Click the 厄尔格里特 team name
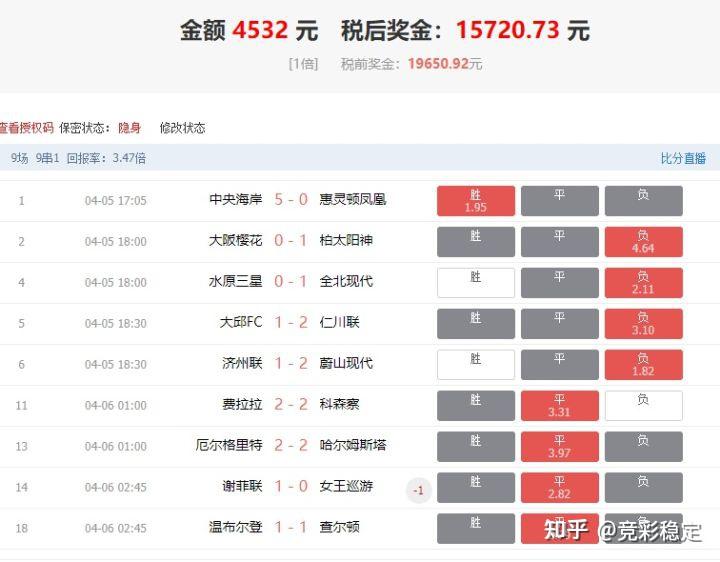 (229, 445)
